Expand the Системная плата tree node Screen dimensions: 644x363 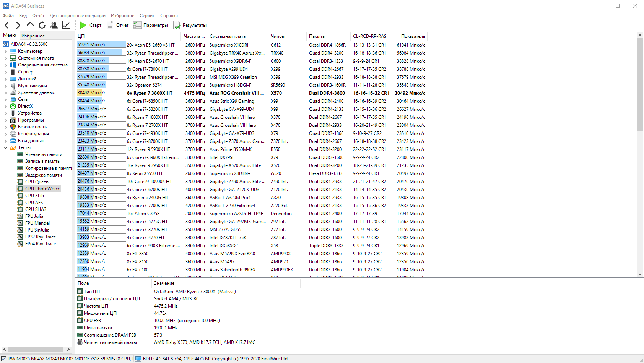[5, 58]
